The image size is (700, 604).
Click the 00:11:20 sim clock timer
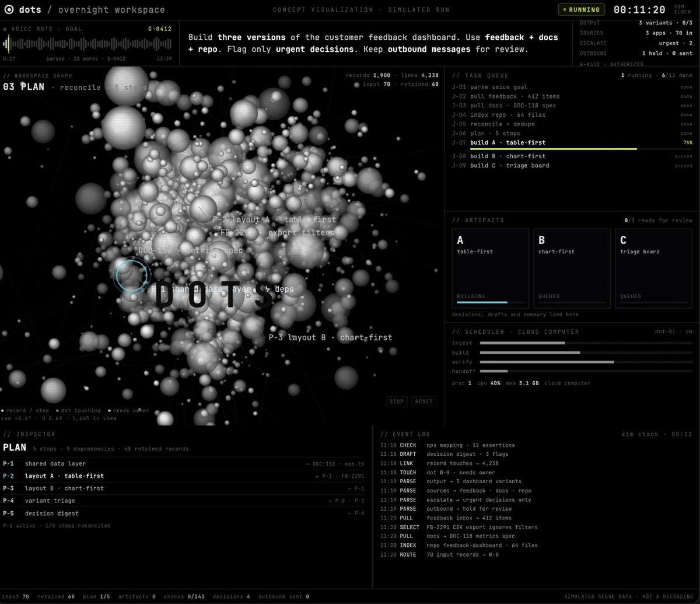pos(639,10)
